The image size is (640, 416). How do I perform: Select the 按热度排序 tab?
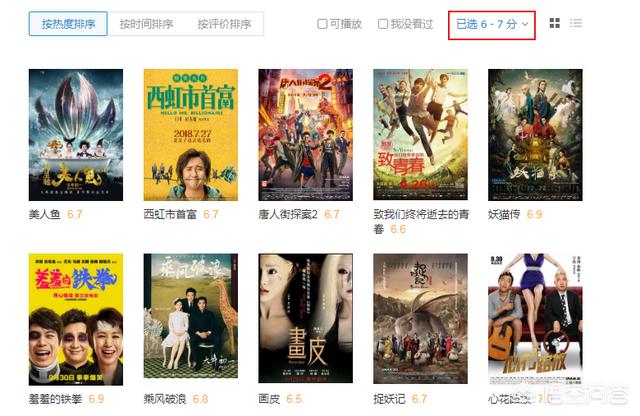(68, 24)
